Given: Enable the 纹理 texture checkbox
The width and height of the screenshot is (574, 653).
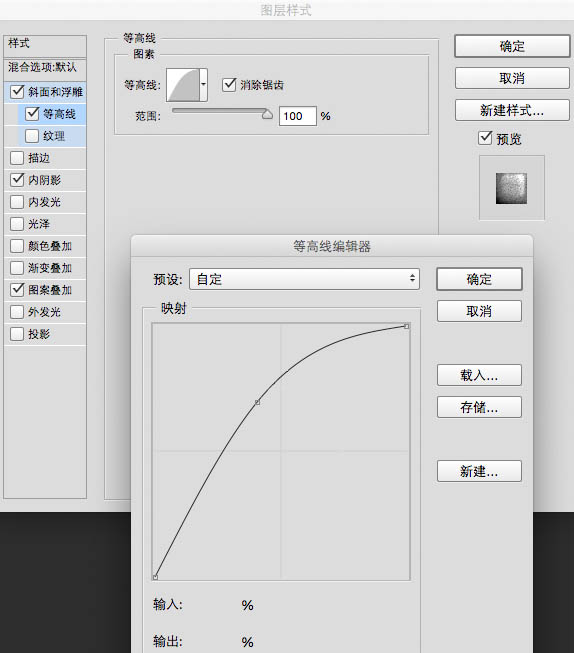Looking at the screenshot, I should click(32, 136).
